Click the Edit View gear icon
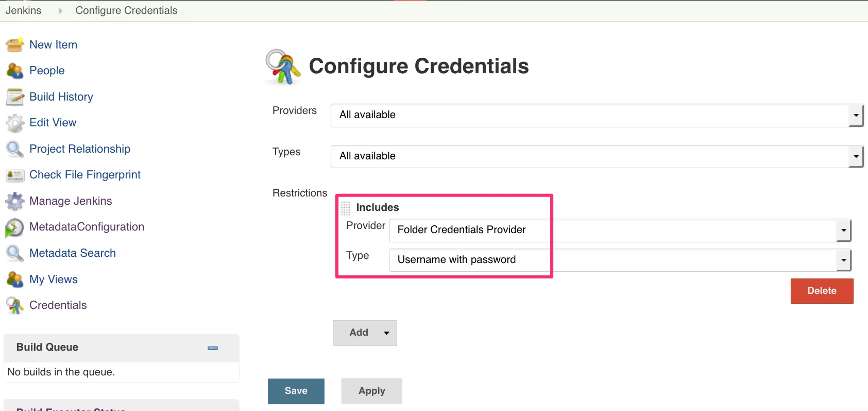The width and height of the screenshot is (868, 411). 15,123
